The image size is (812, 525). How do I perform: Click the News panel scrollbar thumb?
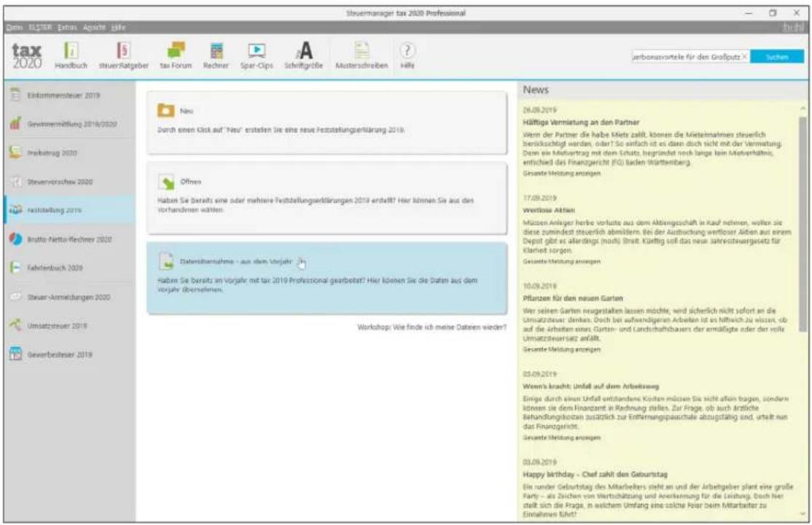tap(803, 224)
